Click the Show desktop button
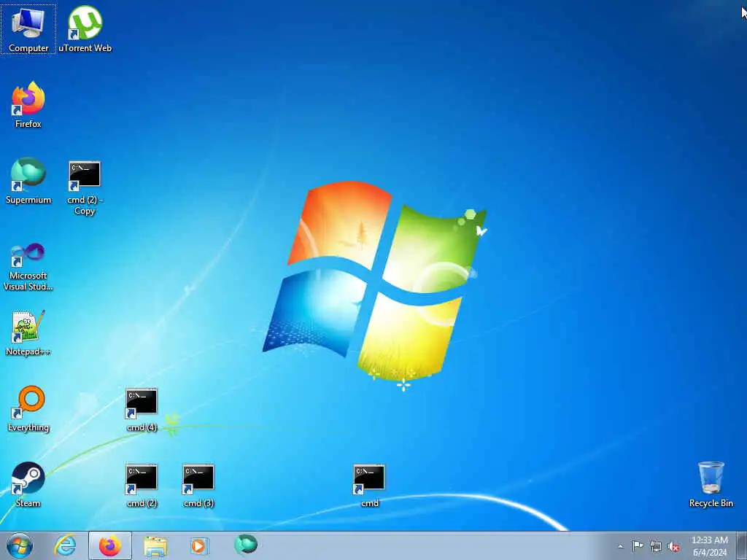This screenshot has width=747, height=560. click(742, 545)
